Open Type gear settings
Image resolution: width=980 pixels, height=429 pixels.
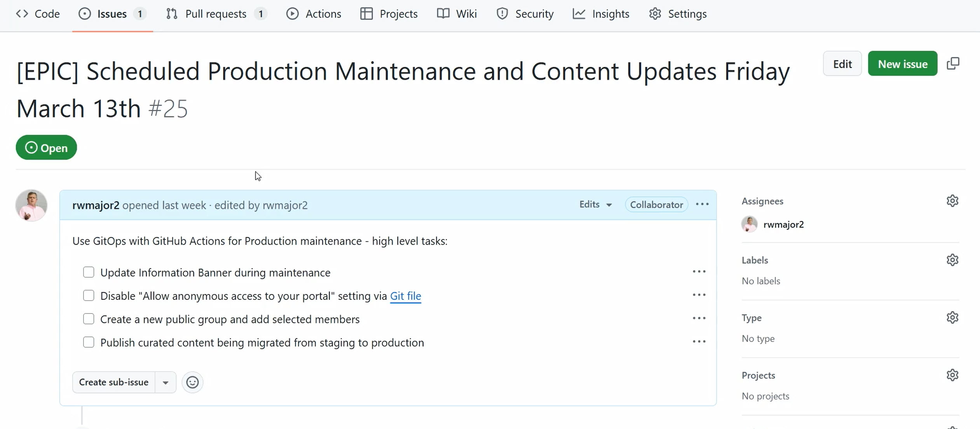pos(952,317)
